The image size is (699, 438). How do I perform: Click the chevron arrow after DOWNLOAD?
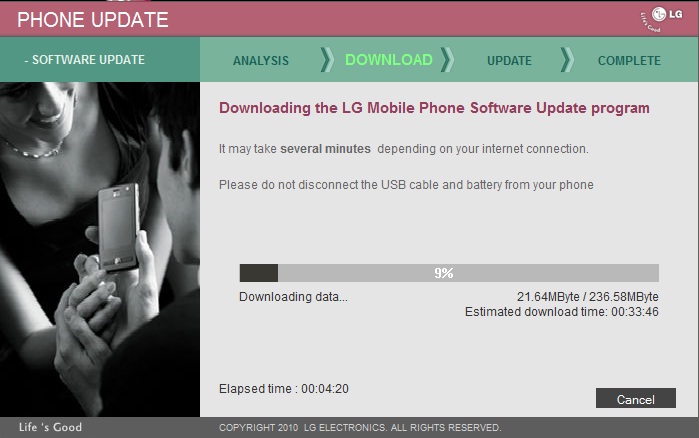pos(447,60)
